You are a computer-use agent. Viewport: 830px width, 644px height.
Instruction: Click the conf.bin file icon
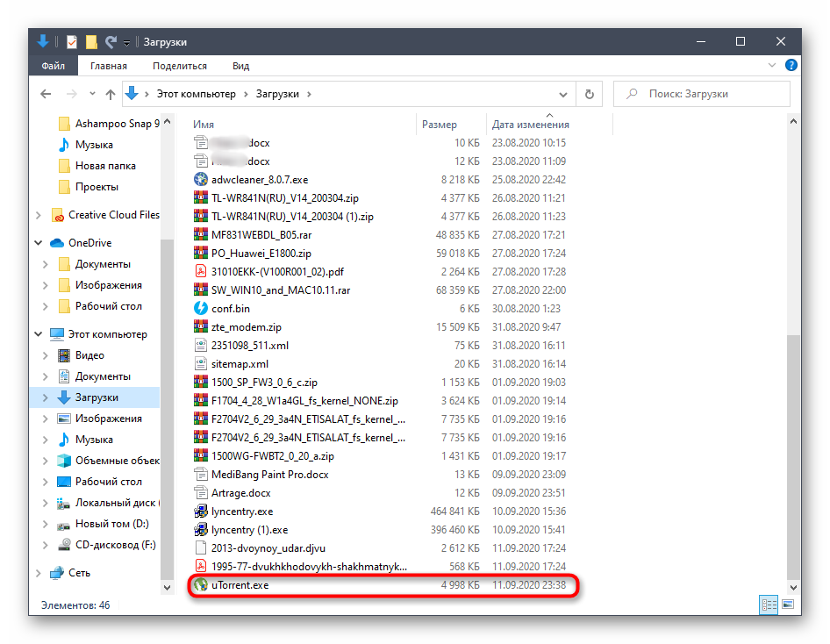201,308
